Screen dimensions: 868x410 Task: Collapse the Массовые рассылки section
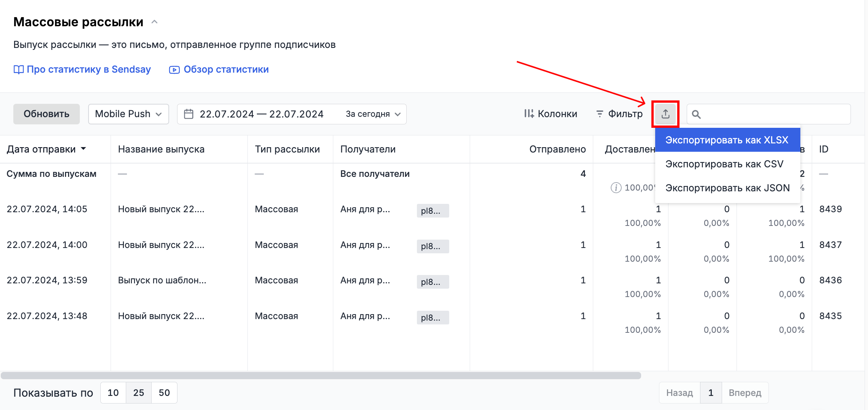[x=154, y=22]
